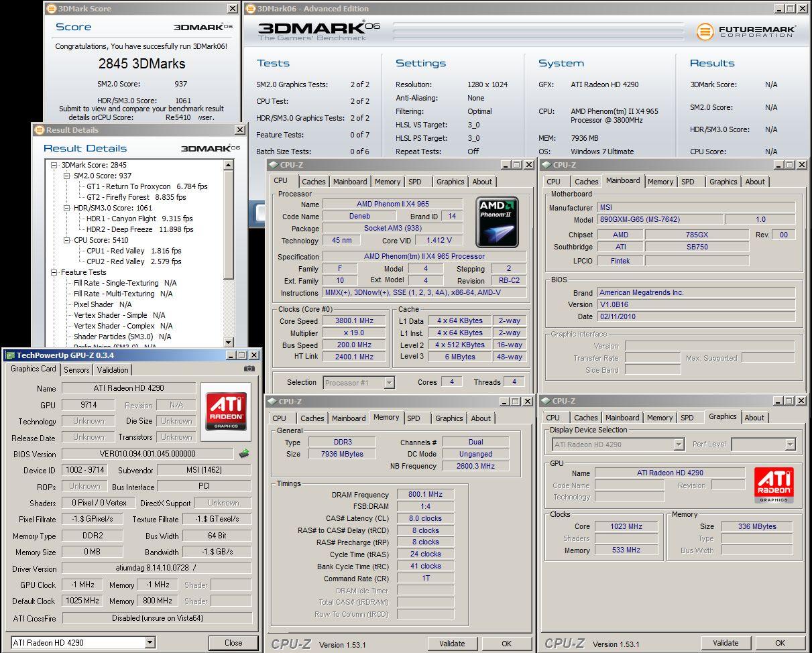The image size is (812, 653).
Task: Select the Graphics Card tab in GPU-Z
Action: tap(34, 369)
